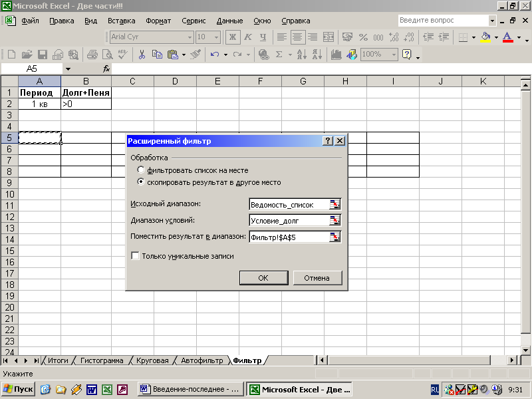Click the Bold (Ж) formatting icon
Screen dimensions: 532x399
(233, 37)
